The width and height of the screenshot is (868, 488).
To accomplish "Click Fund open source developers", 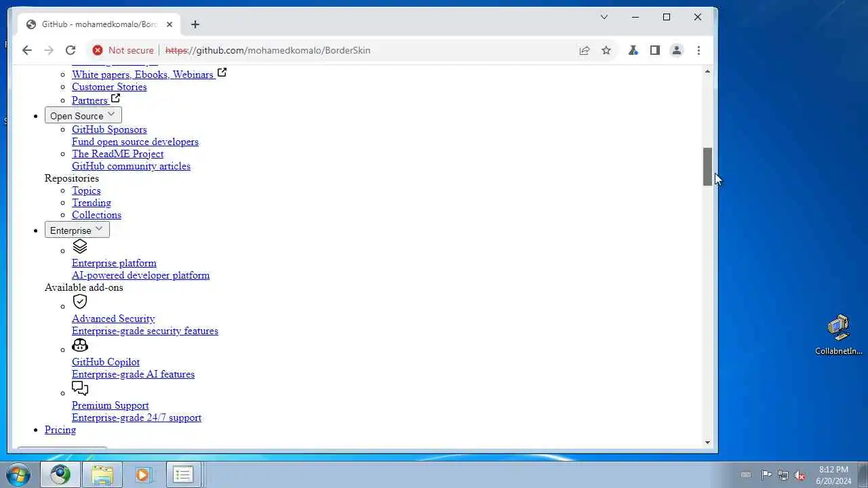I will 135,142.
